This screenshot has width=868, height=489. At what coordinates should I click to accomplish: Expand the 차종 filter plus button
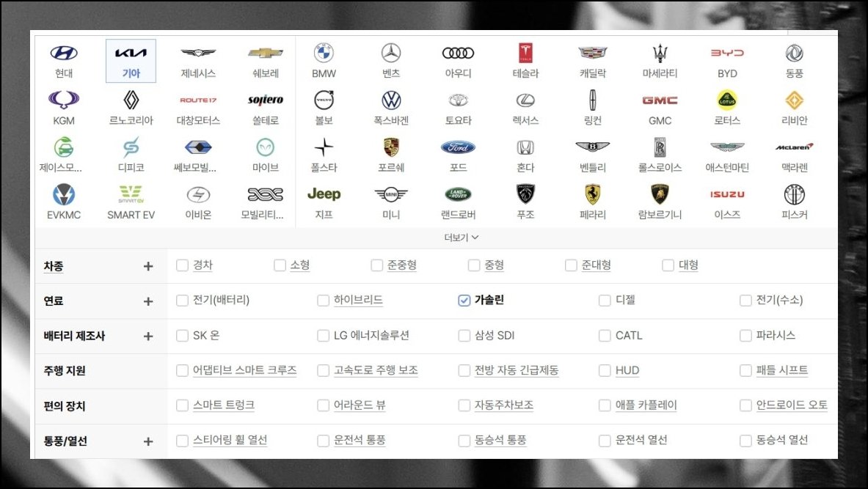click(x=147, y=266)
